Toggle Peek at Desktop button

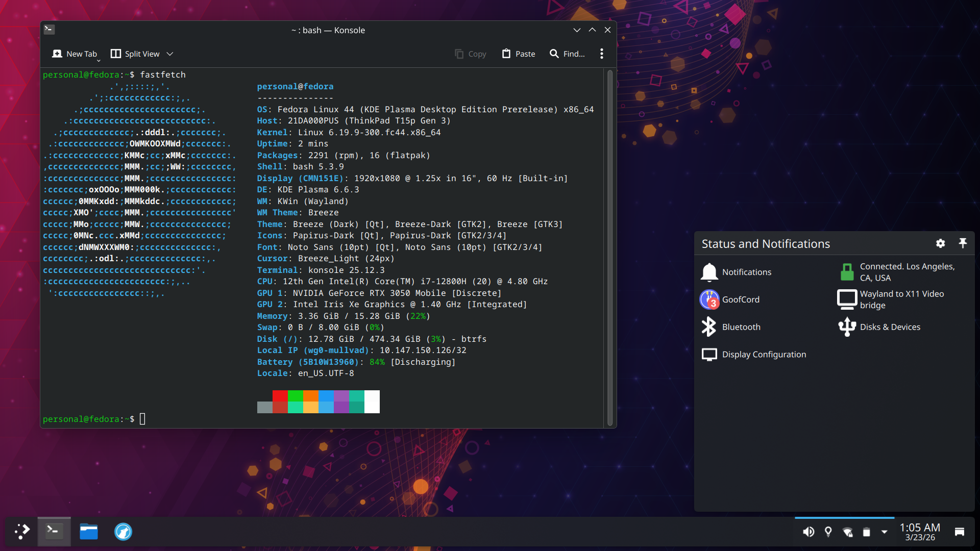click(959, 532)
